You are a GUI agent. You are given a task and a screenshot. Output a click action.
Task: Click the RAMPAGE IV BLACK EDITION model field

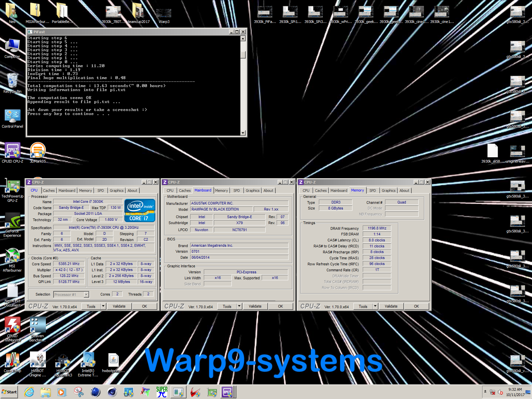pyautogui.click(x=221, y=209)
